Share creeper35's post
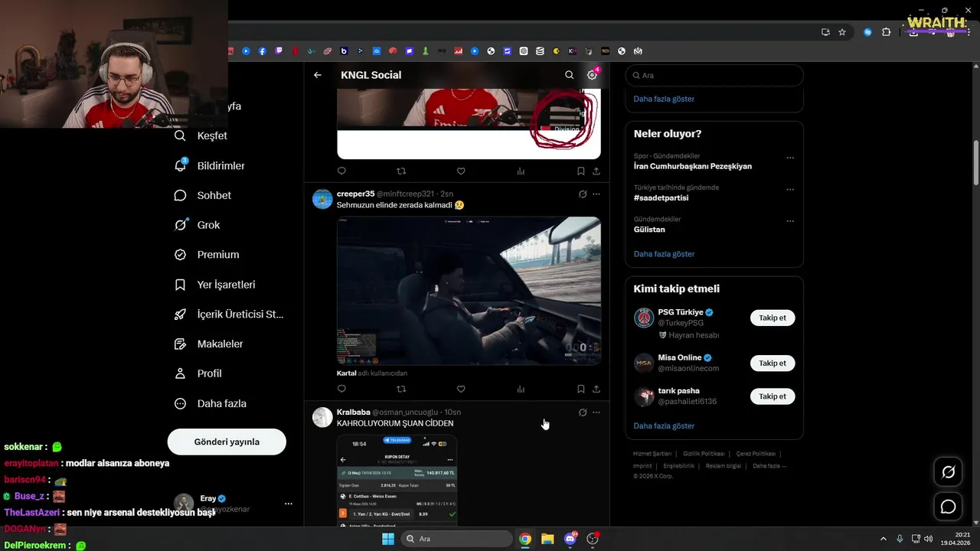The height and width of the screenshot is (551, 980). pyautogui.click(x=596, y=389)
